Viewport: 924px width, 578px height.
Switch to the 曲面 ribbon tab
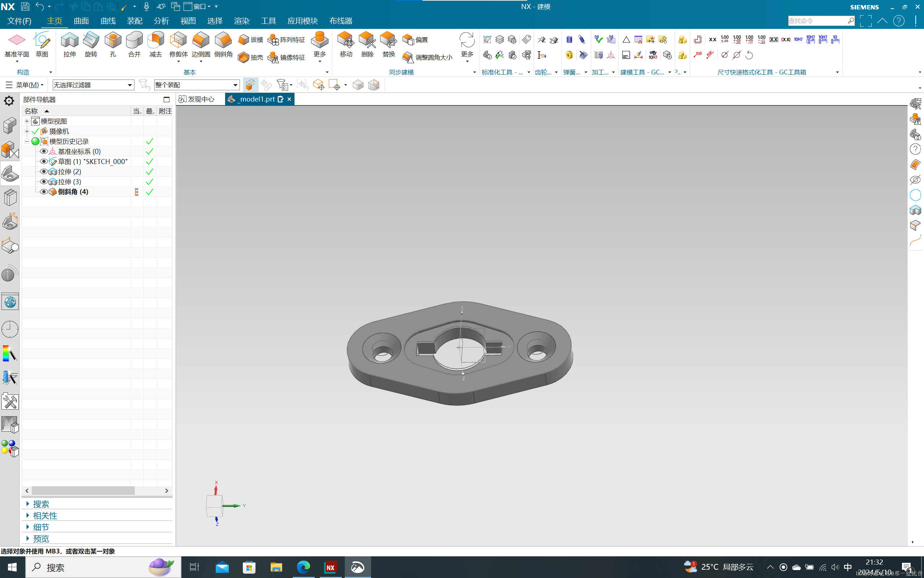81,21
